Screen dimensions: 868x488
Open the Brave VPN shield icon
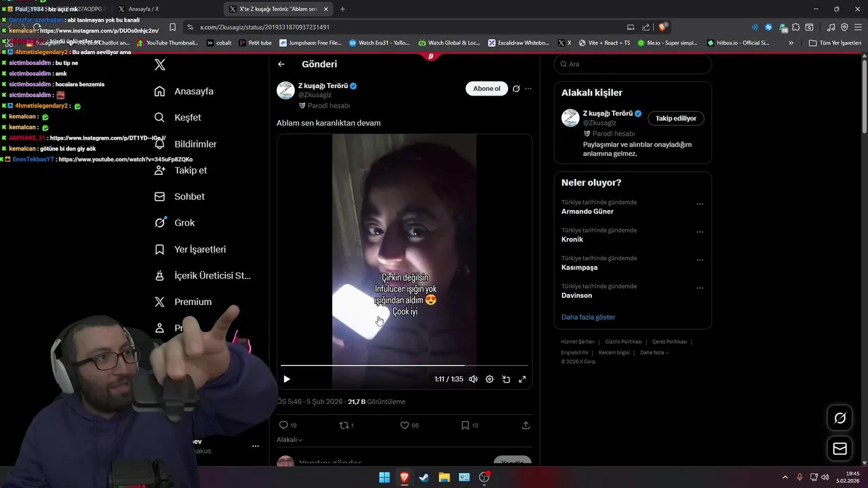point(844,27)
